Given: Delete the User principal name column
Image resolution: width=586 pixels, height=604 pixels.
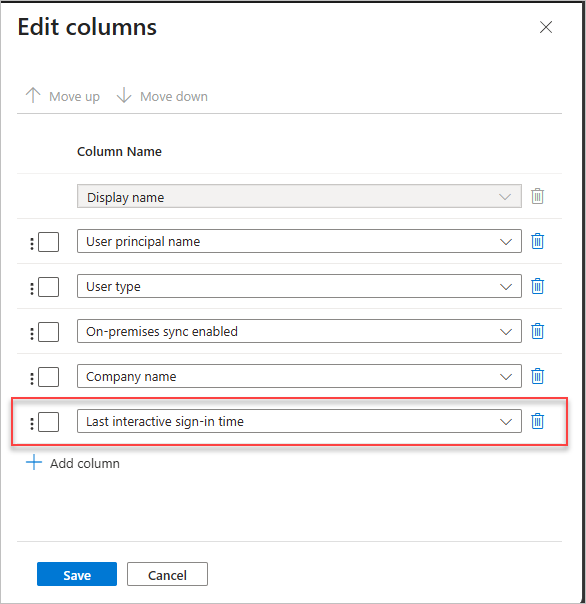Looking at the screenshot, I should [537, 242].
